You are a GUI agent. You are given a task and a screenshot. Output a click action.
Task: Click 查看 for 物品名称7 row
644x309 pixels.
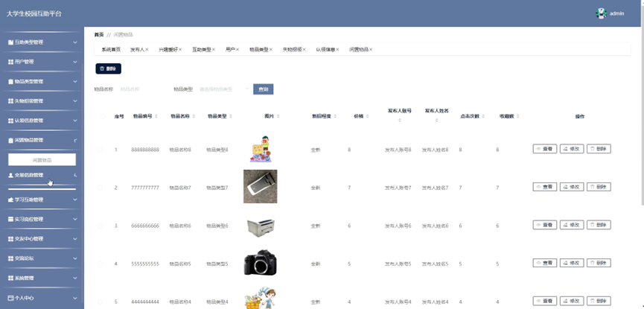click(x=544, y=187)
